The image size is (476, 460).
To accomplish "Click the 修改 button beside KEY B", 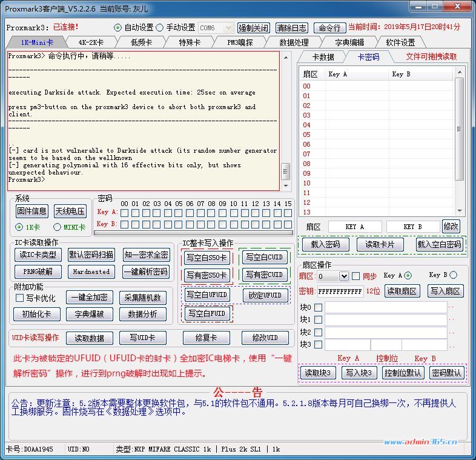I will coord(451,226).
